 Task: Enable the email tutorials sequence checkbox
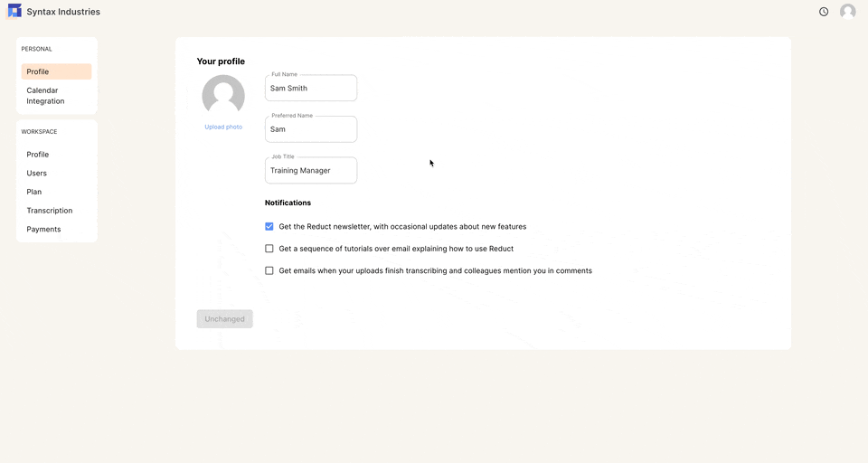point(269,249)
